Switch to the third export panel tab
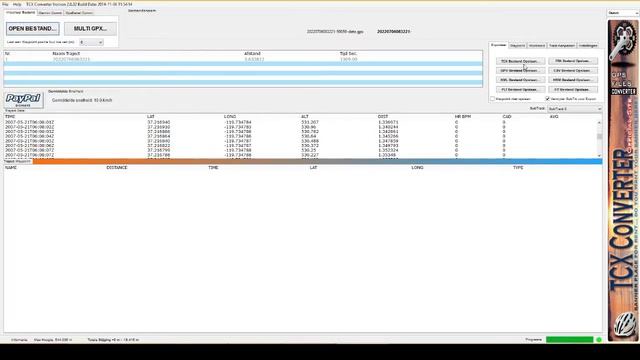The height and width of the screenshot is (360, 640). 537,46
